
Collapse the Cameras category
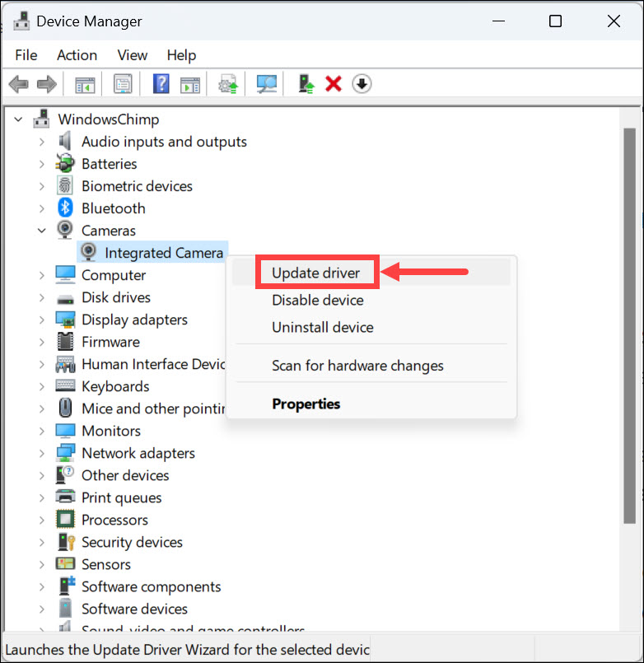pyautogui.click(x=42, y=231)
